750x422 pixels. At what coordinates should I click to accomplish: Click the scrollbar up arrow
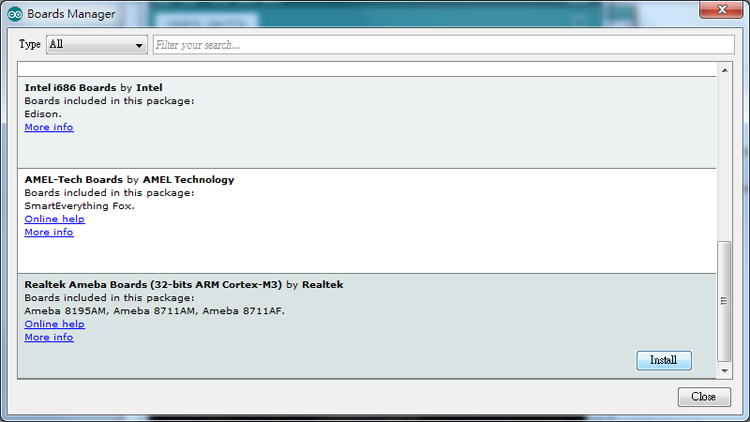tap(725, 70)
